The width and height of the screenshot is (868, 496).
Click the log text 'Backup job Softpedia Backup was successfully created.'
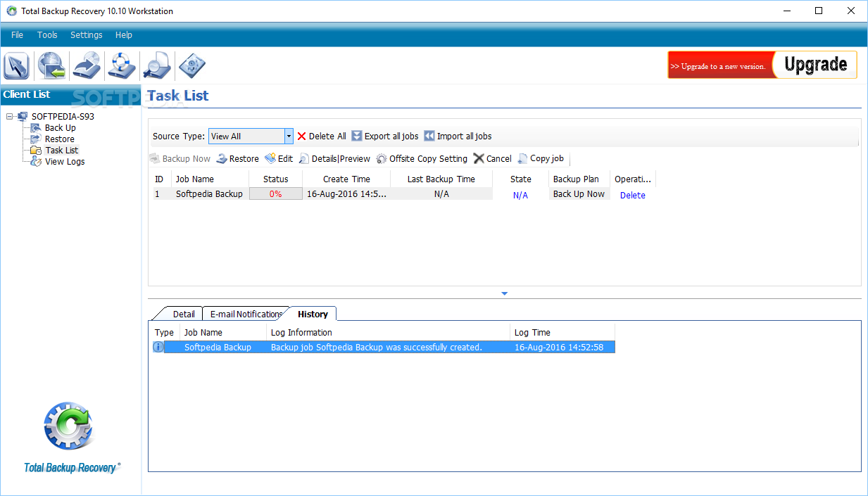[x=377, y=348]
